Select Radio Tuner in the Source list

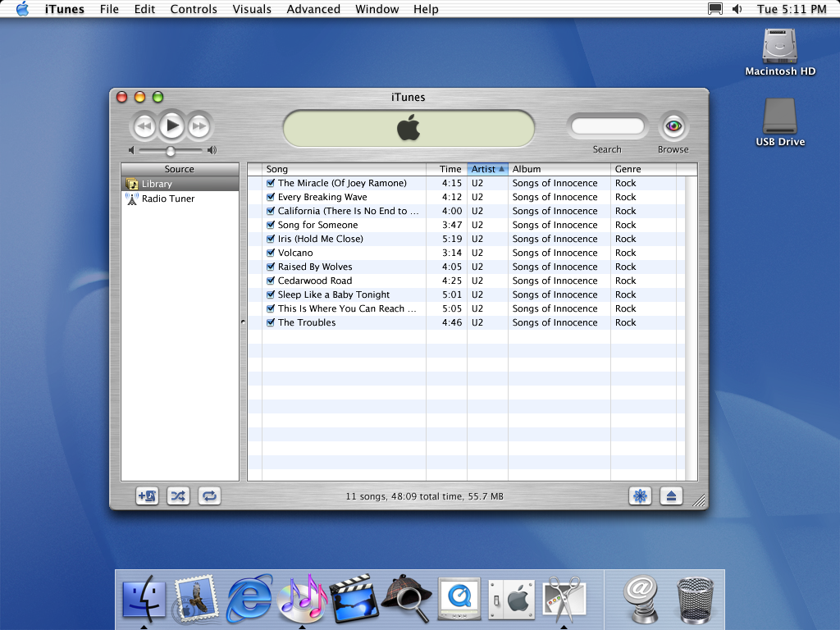point(167,199)
